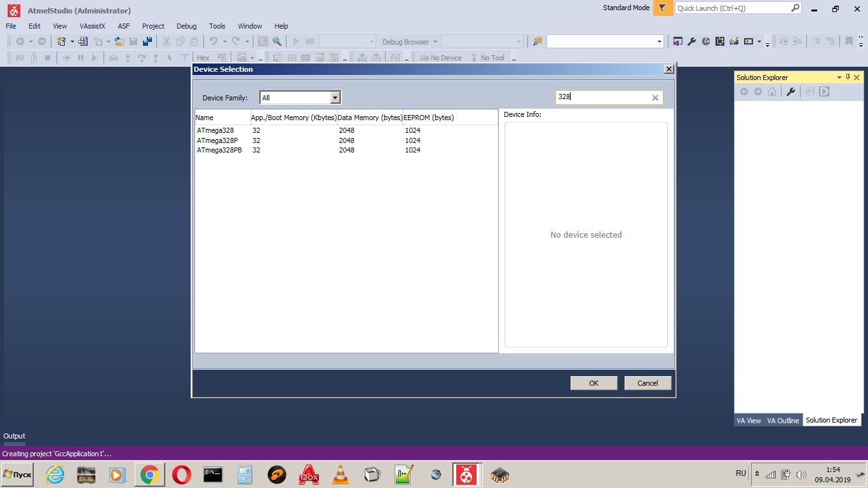Select the ATmega328PB device row
Image resolution: width=868 pixels, height=488 pixels.
(346, 150)
